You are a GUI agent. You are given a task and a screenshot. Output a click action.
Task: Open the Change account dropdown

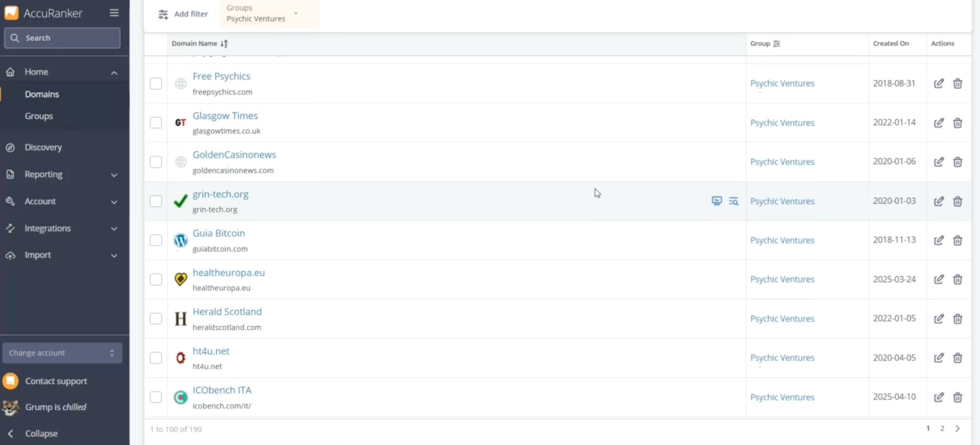[62, 353]
